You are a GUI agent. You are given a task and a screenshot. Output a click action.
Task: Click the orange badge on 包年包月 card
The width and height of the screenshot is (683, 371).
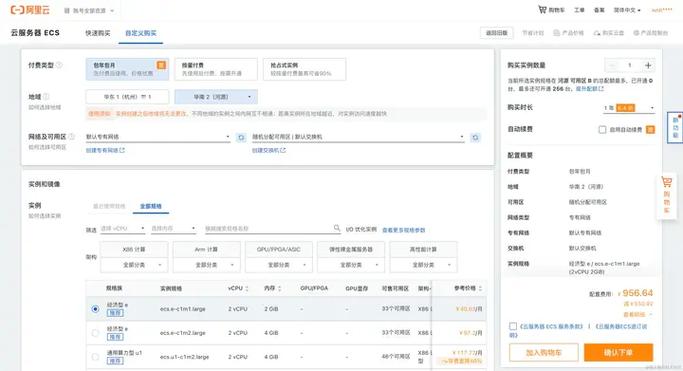161,65
